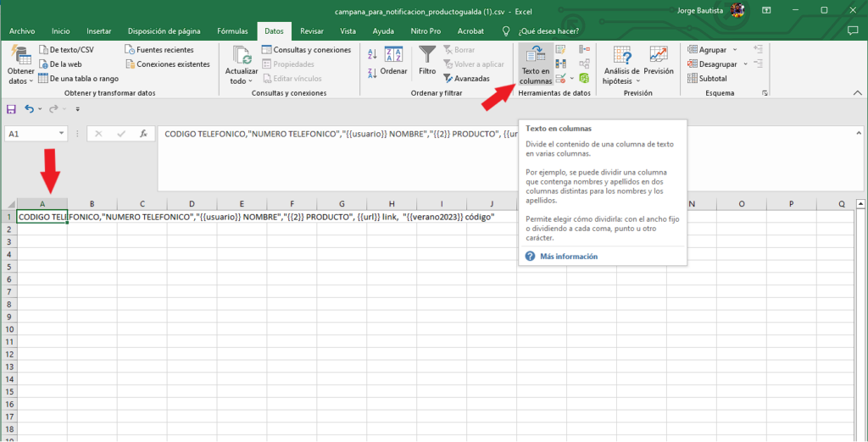868x442 pixels.
Task: Click the Más información link in tooltip
Action: click(x=568, y=256)
